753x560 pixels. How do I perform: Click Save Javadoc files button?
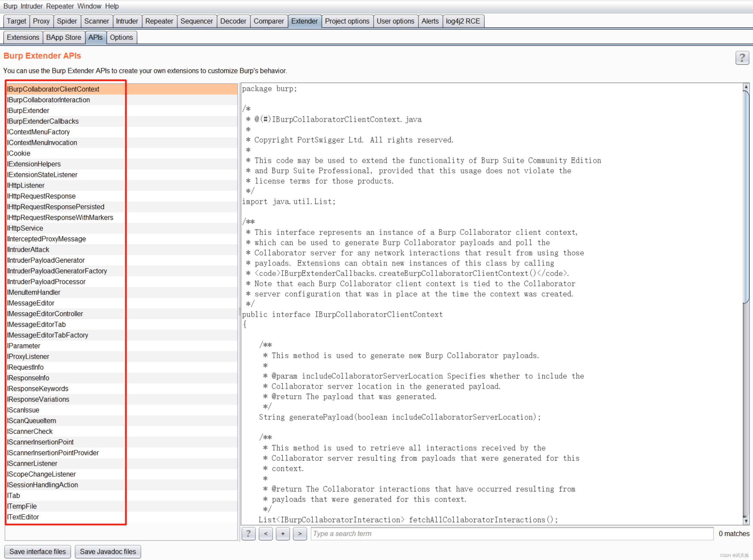[x=108, y=551]
